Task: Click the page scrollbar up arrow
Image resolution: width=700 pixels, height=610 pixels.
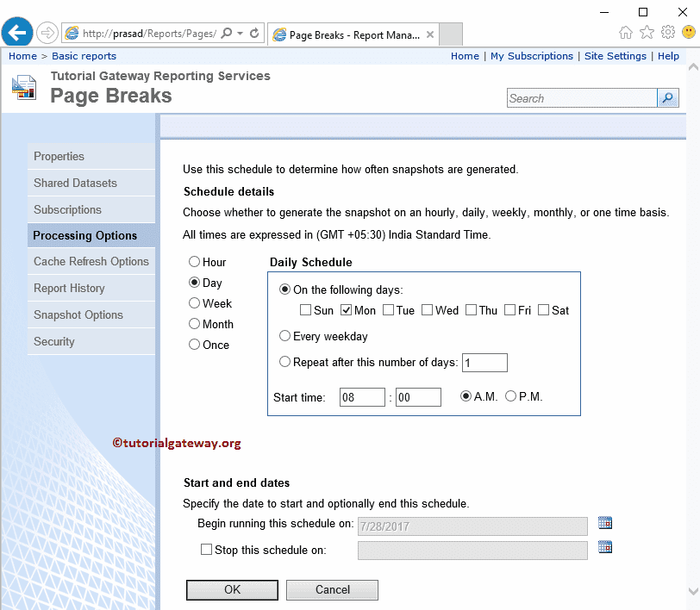Action: pos(693,67)
